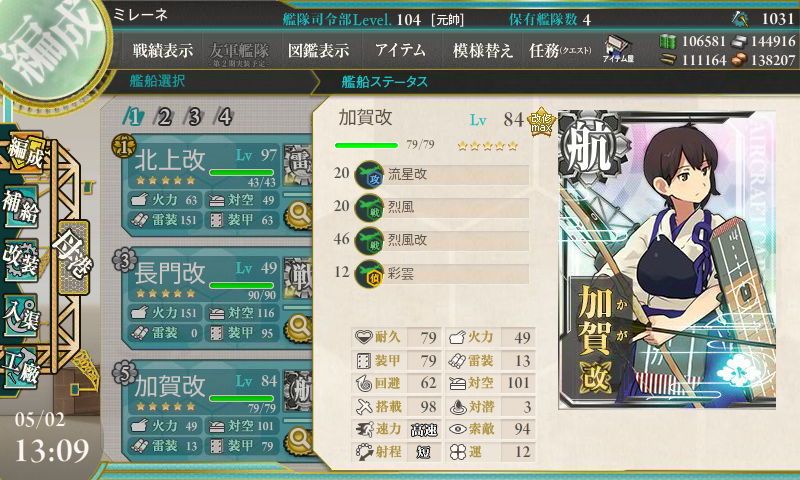Open the 改装 refit sidebar icon
Image resolution: width=800 pixels, height=480 pixels.
21,261
